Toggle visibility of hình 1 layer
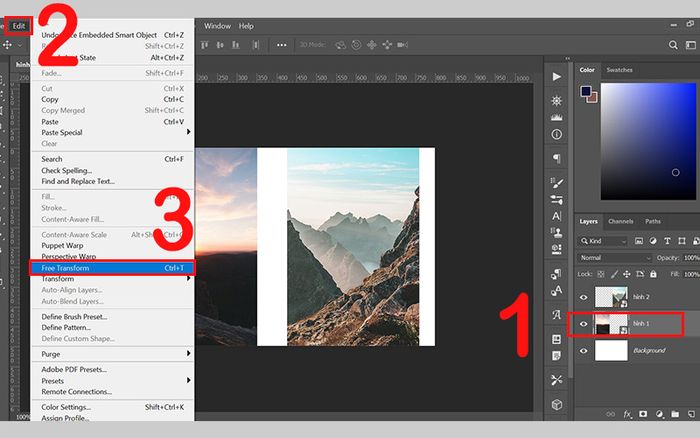The width and height of the screenshot is (700, 438). pyautogui.click(x=585, y=324)
